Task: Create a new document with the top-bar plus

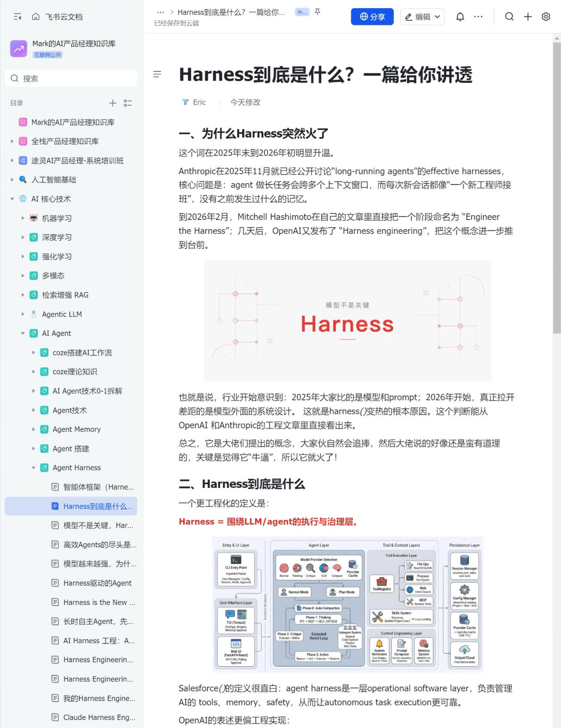Action: coord(528,17)
